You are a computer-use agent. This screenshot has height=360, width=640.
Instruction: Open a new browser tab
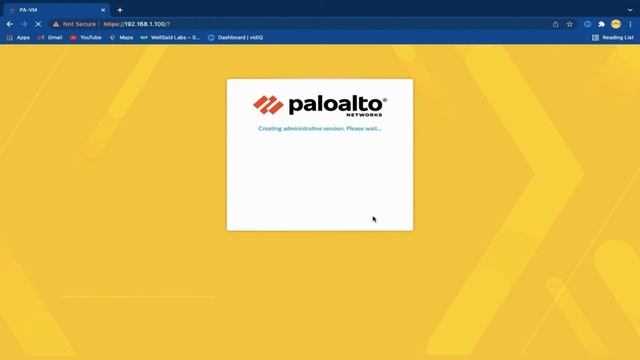(120, 10)
